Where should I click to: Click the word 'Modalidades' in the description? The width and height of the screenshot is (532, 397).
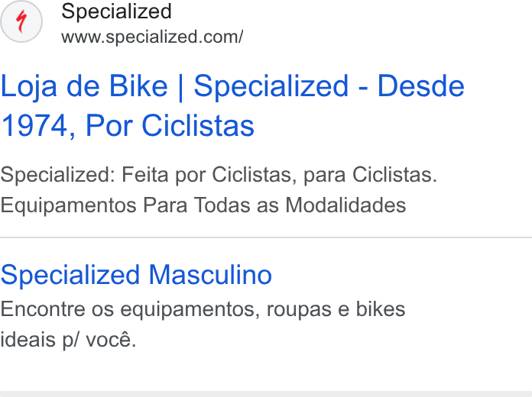[x=345, y=205]
